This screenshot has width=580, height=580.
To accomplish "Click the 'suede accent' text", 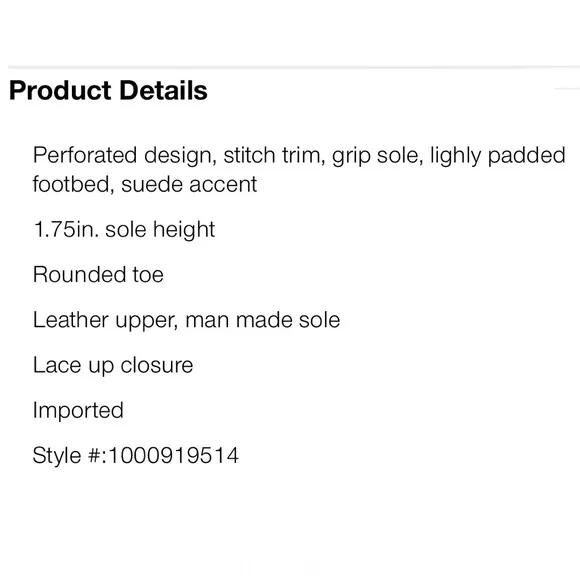I will [x=189, y=184].
